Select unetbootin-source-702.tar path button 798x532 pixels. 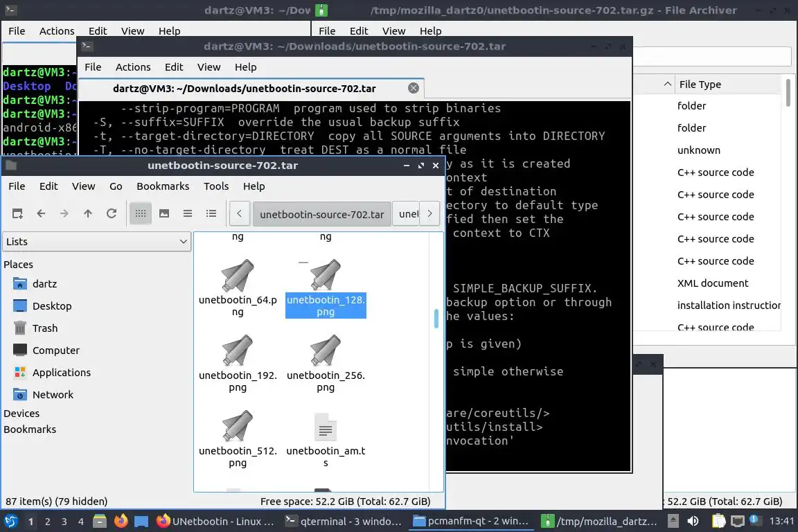(321, 214)
